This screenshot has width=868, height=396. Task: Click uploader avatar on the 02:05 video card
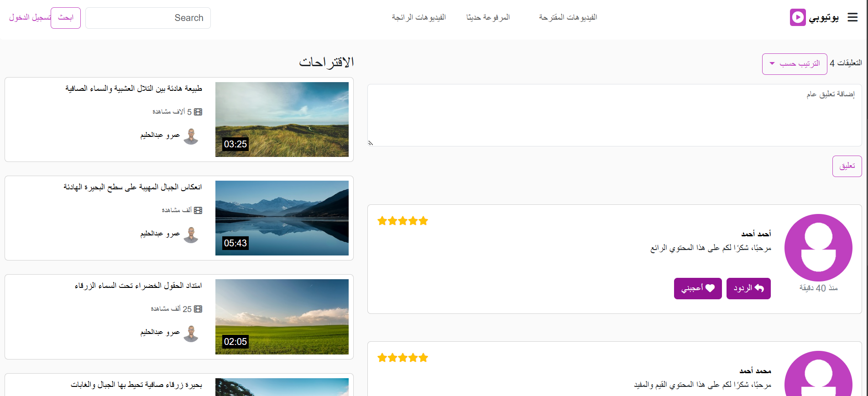click(x=191, y=333)
